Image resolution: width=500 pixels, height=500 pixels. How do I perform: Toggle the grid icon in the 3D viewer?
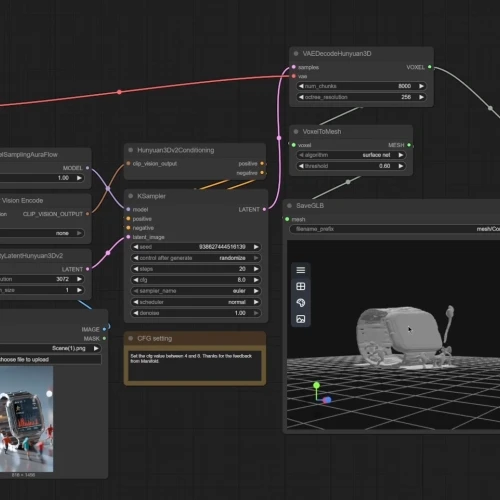pos(301,286)
